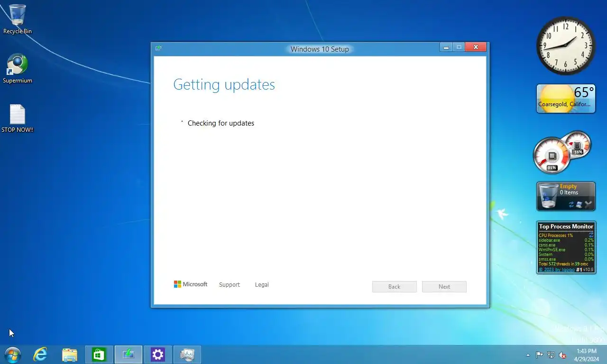Click the analog clock gadget
607x364 pixels.
pyautogui.click(x=566, y=46)
